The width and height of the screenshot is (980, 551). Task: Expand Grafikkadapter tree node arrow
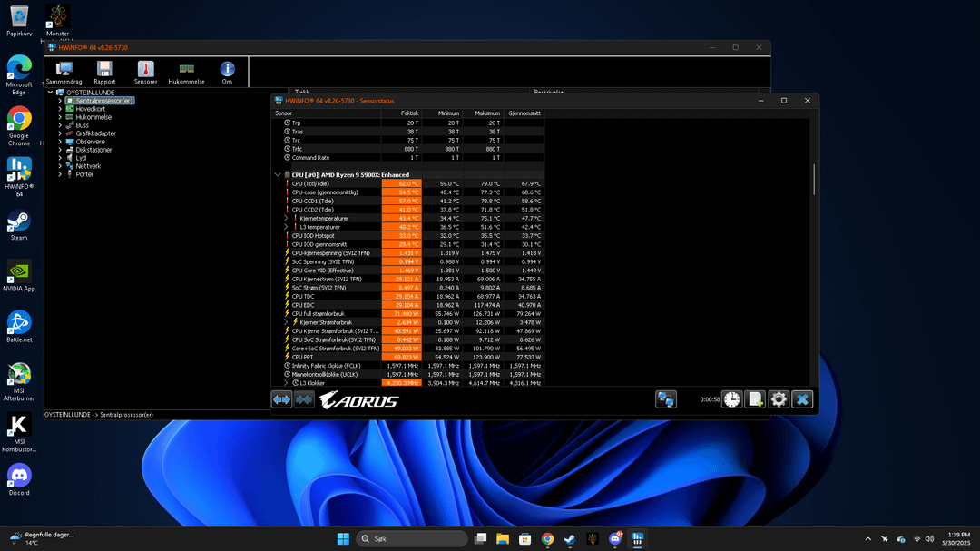click(60, 133)
